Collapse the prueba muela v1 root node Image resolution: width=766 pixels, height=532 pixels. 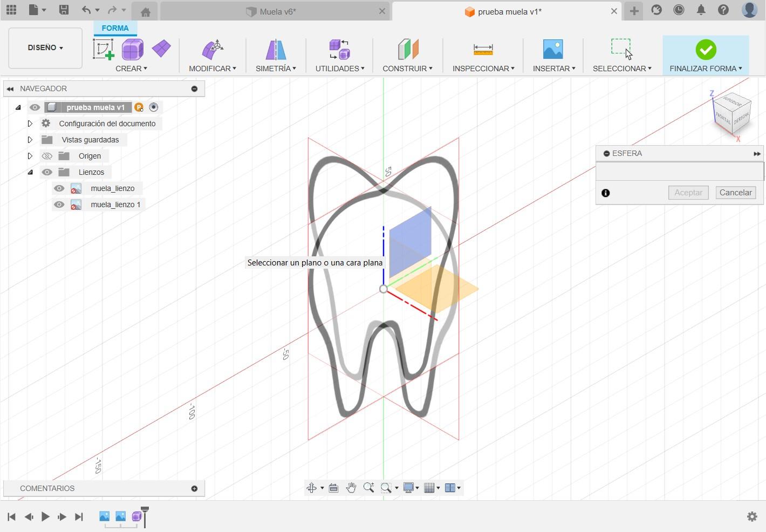point(18,107)
